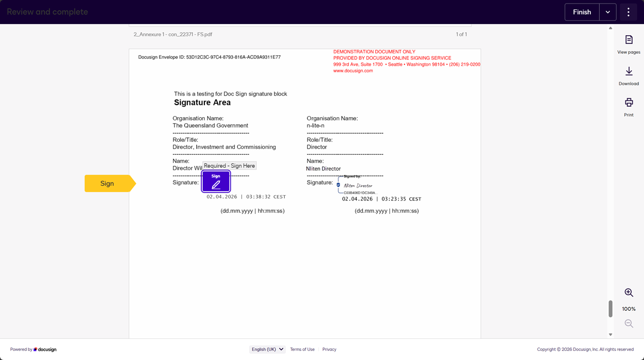
Task: Click the Docusign logo in the footer
Action: tap(45, 349)
